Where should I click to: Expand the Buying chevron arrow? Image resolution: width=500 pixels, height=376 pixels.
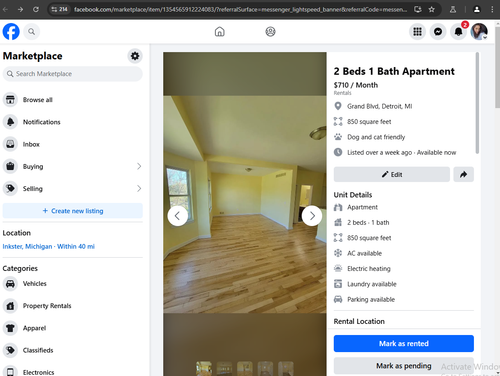(139, 166)
